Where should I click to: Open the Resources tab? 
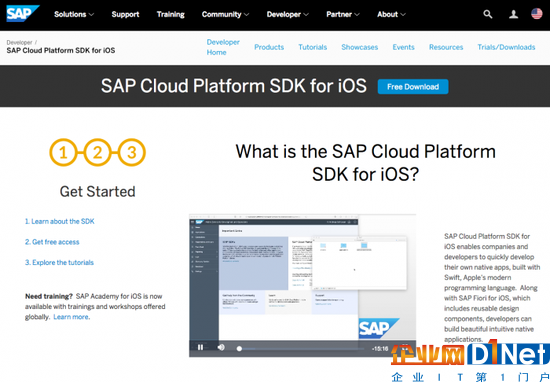tap(446, 47)
